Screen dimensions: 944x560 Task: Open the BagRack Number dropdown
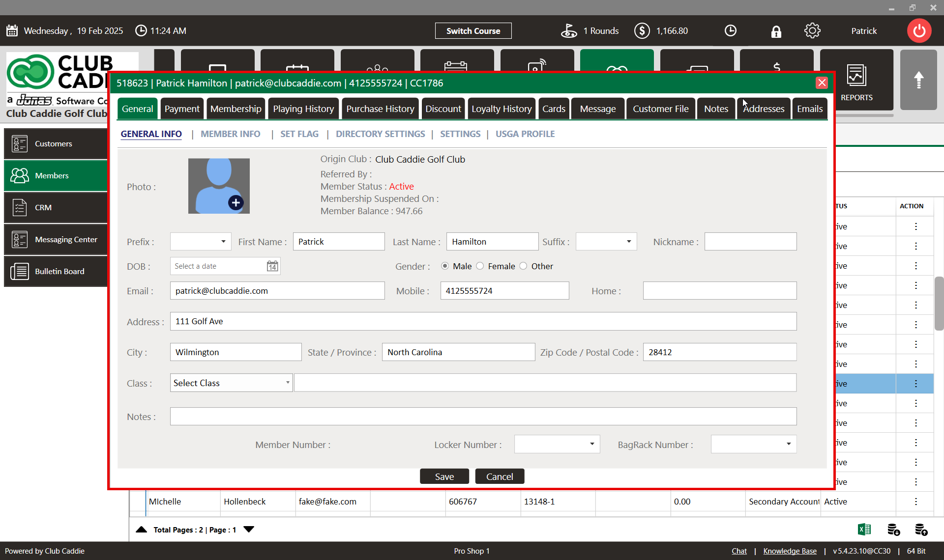point(754,444)
